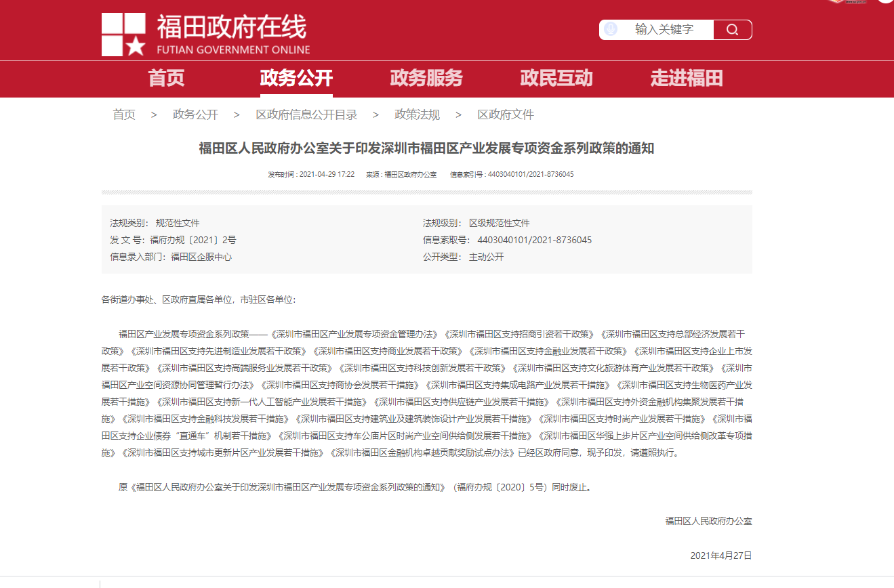Navigate to the 政策法规 breadcrumb
This screenshot has height=588, width=894.
417,115
